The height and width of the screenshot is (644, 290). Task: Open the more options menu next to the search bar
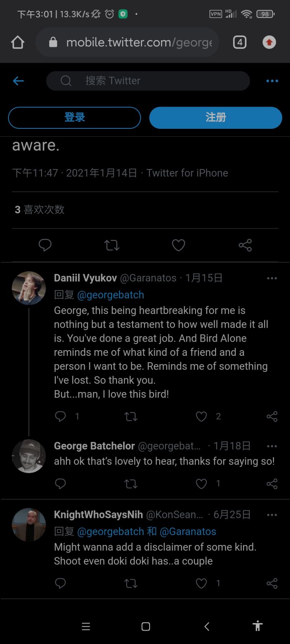tap(272, 81)
